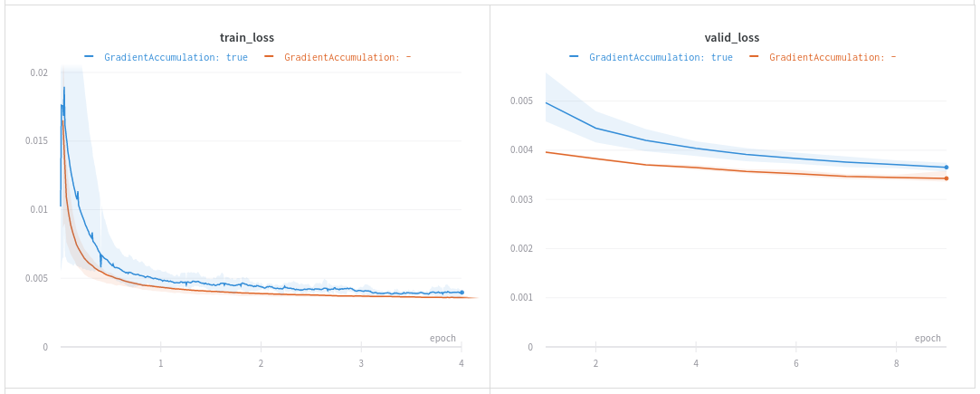
Task: Click the 0.005 y-axis tick in valid_loss
Action: point(521,101)
